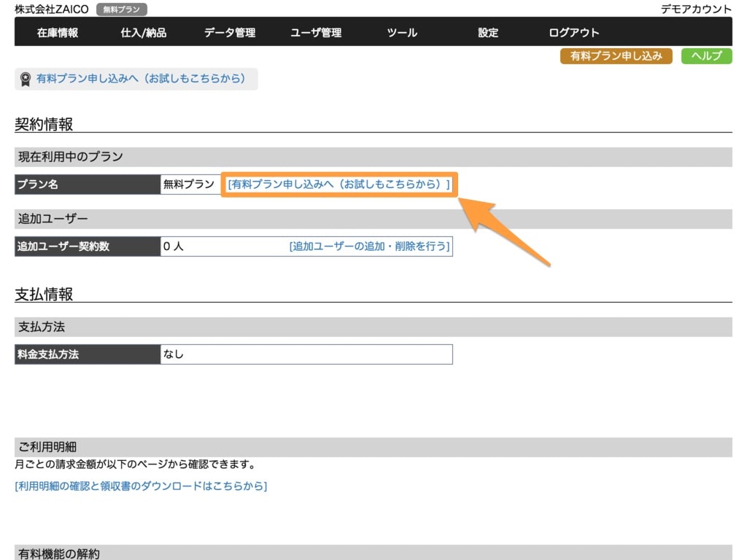Click the 料金支払方法 value field showing なし
The width and height of the screenshot is (747, 560).
[306, 354]
